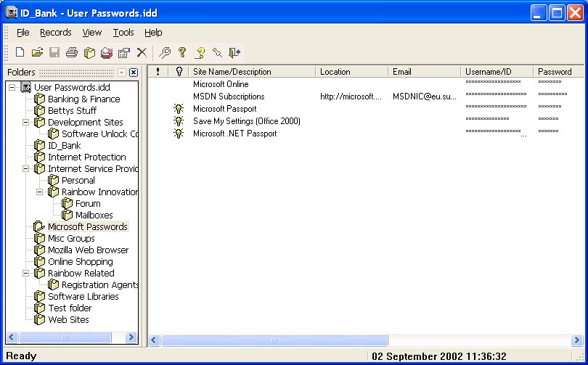
Task: Click the record list's right scroll arrow
Action: [x=577, y=340]
